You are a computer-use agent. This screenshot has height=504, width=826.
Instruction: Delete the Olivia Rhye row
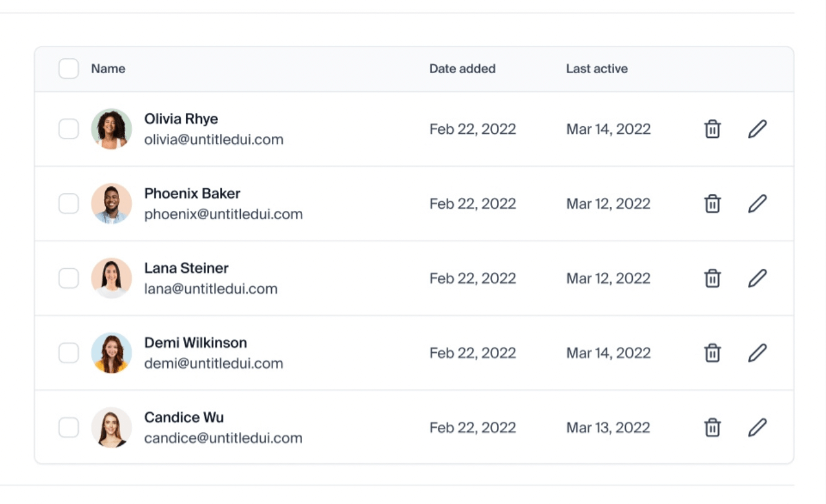(x=713, y=129)
